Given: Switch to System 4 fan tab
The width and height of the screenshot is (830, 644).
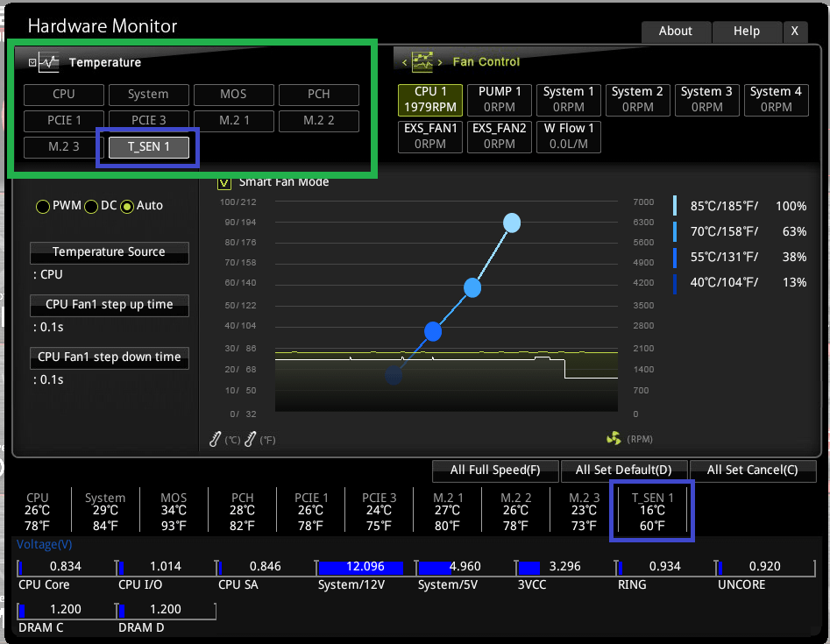Looking at the screenshot, I should (x=776, y=100).
